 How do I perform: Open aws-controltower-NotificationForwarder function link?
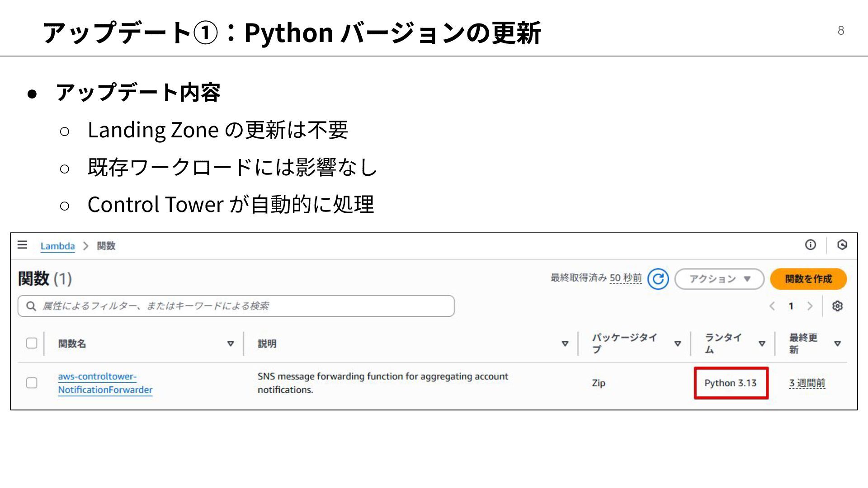pyautogui.click(x=105, y=383)
